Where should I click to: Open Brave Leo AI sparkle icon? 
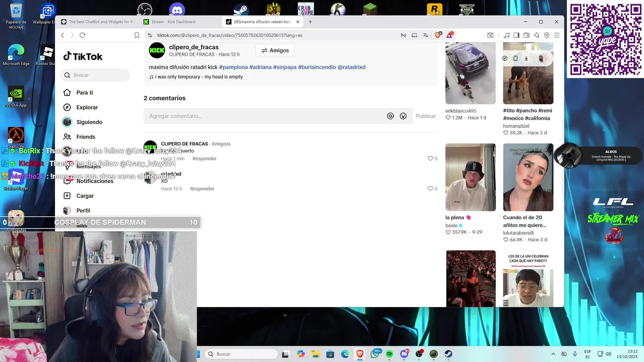tap(536, 35)
